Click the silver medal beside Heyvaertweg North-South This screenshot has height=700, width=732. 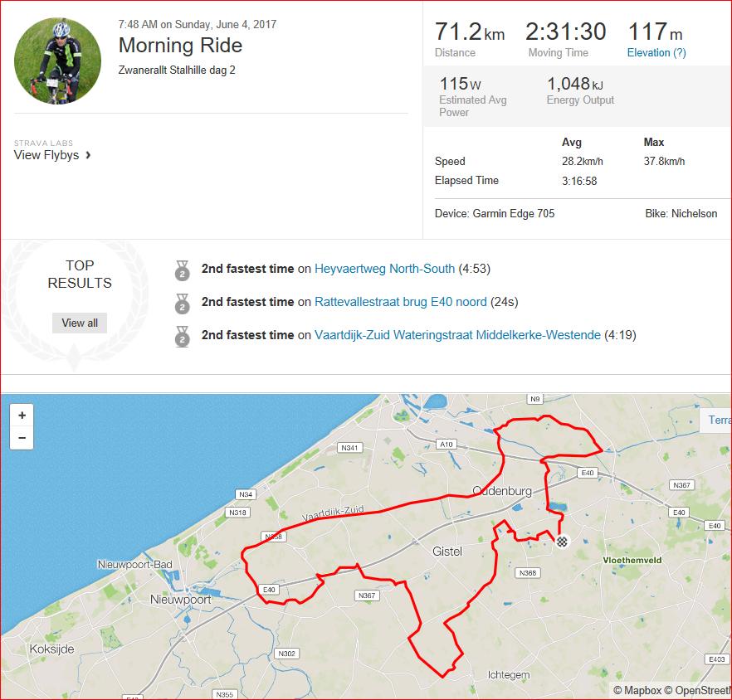coord(182,270)
